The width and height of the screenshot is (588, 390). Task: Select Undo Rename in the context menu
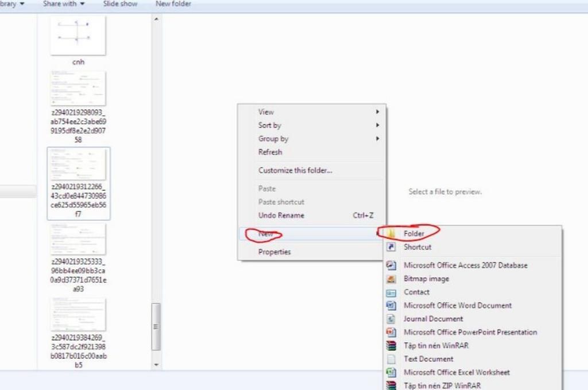pyautogui.click(x=311, y=215)
